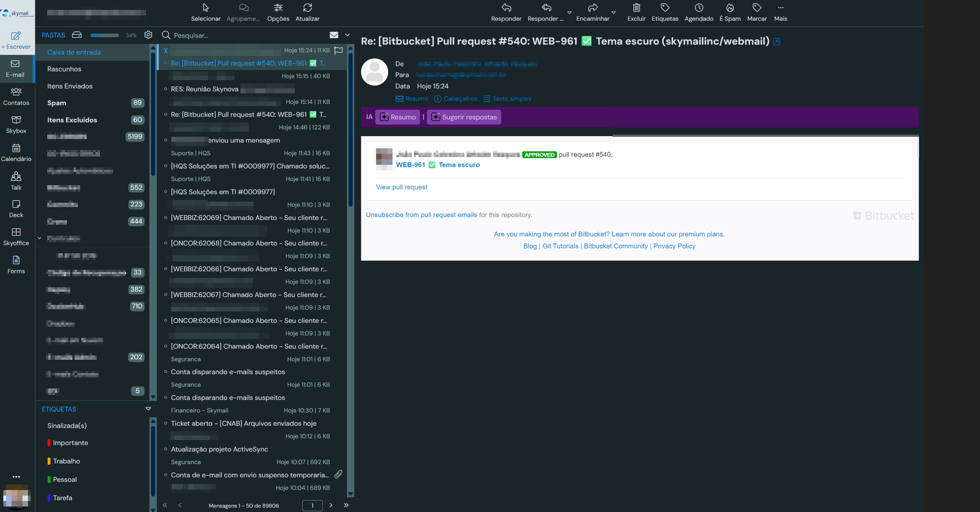
Task: Toggle unread dot on RES: Reunião Skynova
Action: click(166, 89)
